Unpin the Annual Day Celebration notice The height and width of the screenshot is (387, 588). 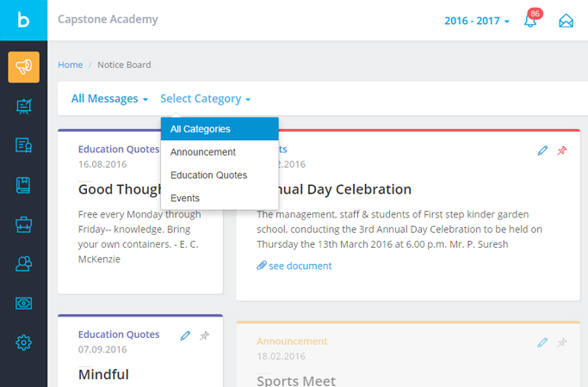562,150
